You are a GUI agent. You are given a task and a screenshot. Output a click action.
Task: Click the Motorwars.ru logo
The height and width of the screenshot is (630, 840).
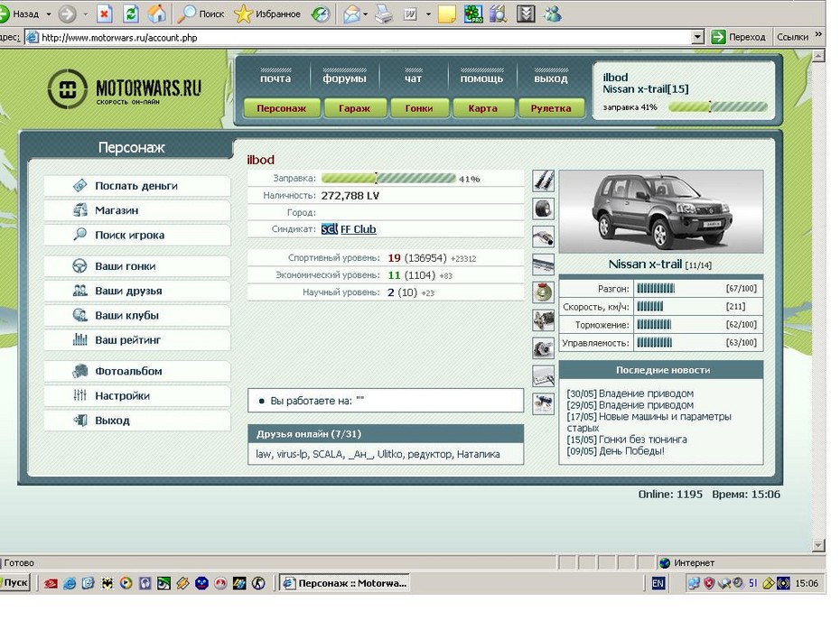[x=125, y=88]
